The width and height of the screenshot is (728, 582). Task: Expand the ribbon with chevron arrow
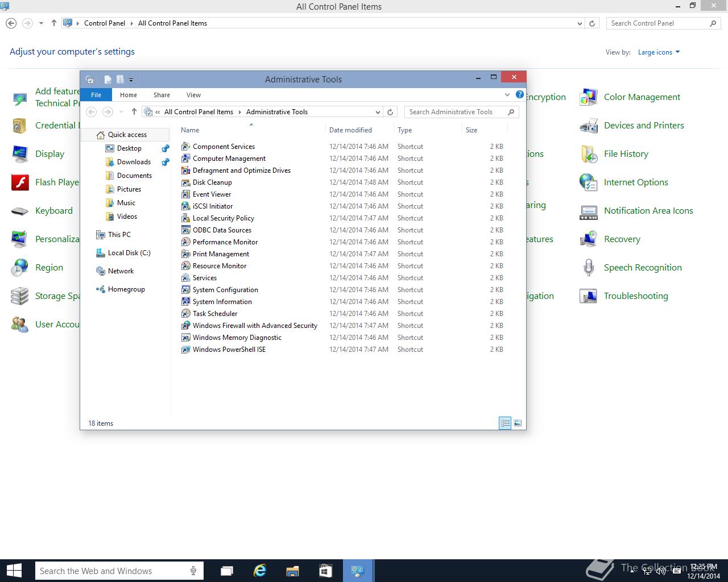pos(507,95)
